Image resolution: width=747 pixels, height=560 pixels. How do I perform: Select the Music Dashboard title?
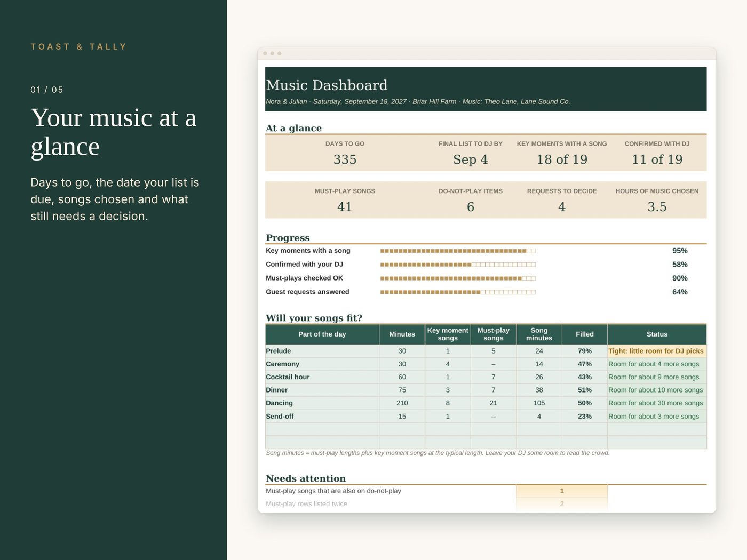click(x=327, y=85)
